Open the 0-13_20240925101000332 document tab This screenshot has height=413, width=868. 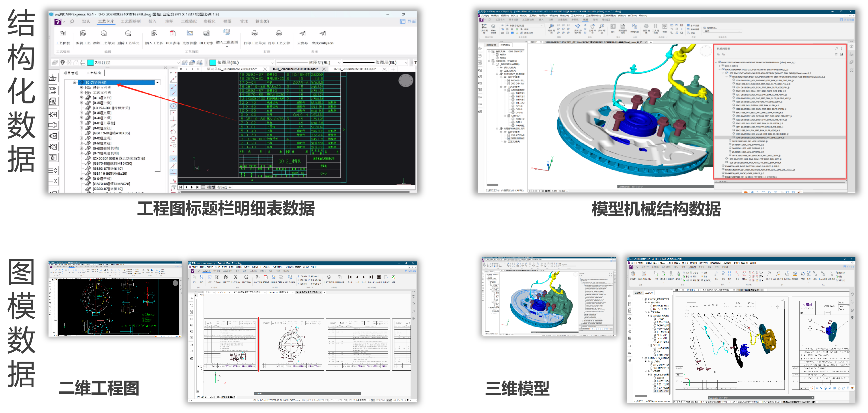click(x=355, y=69)
